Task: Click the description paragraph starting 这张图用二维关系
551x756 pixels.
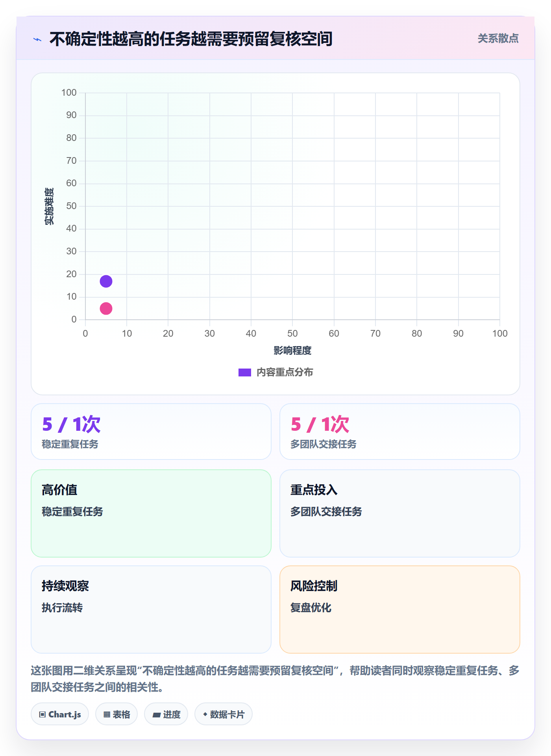Action: tap(275, 678)
